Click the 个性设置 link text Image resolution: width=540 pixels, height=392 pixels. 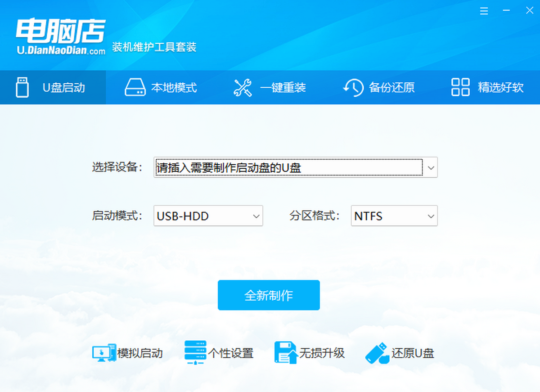231,353
